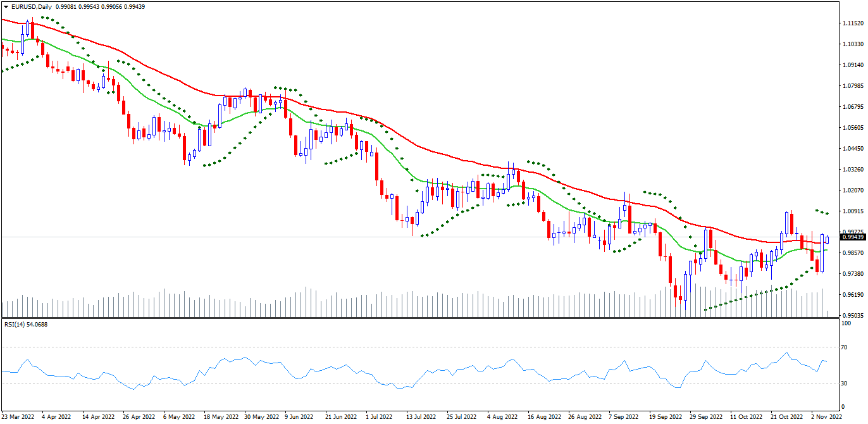Click the 1.09140 price axis label
Screen dimensions: 868x424
(x=852, y=65)
